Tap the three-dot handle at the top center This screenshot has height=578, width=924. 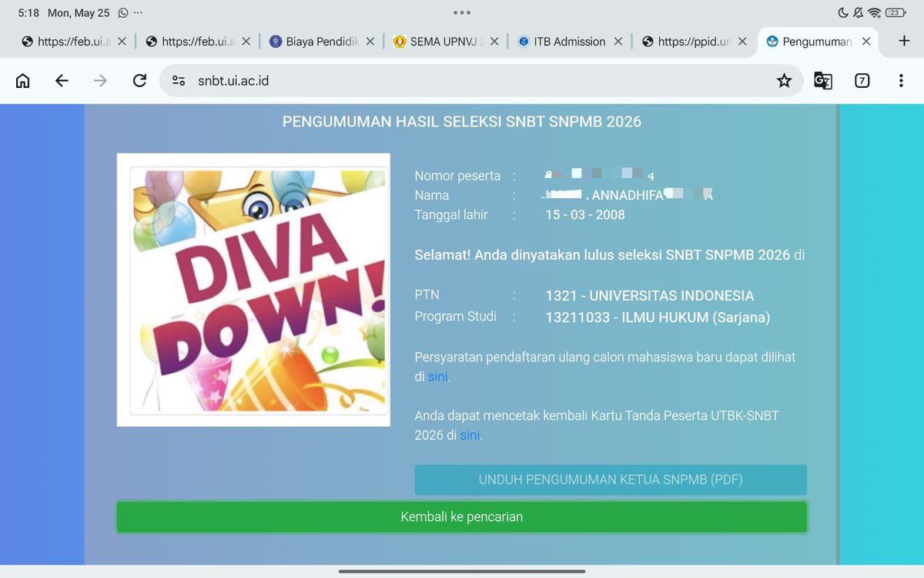tap(462, 13)
